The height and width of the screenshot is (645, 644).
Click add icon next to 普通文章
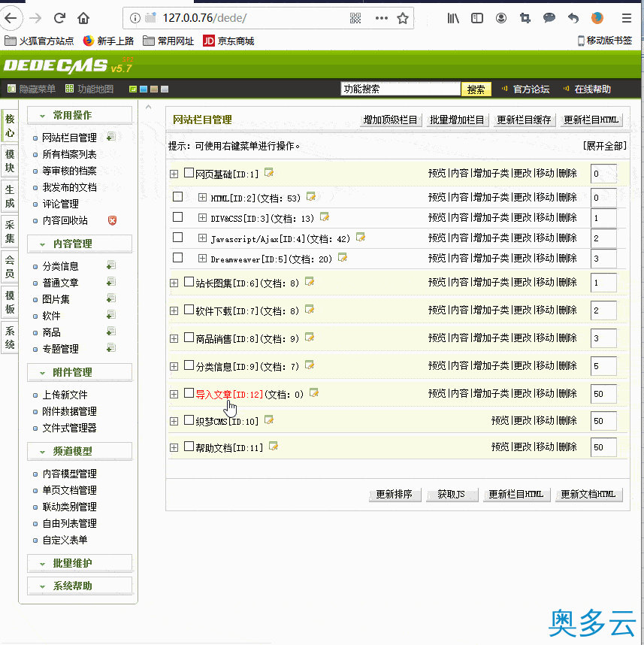coord(111,282)
